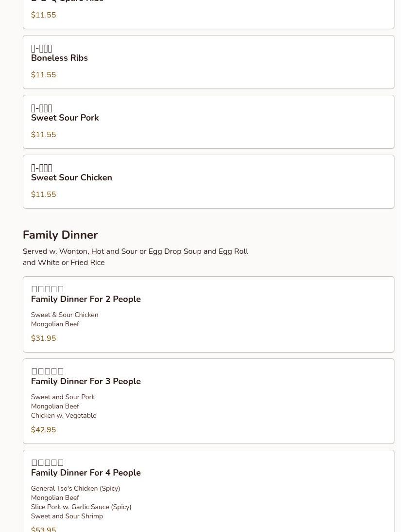Click the Sweet and Sour Shrimp line
Screen dimensions: 410x532
pyautogui.click(x=67, y=516)
